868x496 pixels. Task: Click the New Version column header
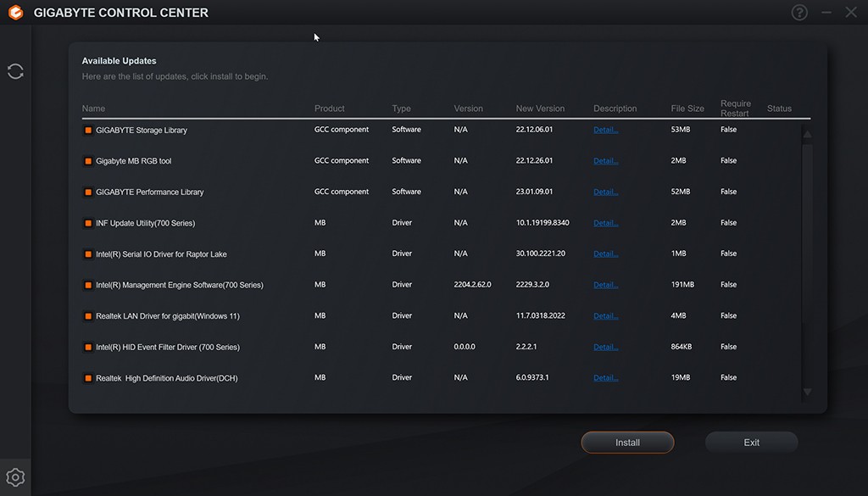[540, 109]
